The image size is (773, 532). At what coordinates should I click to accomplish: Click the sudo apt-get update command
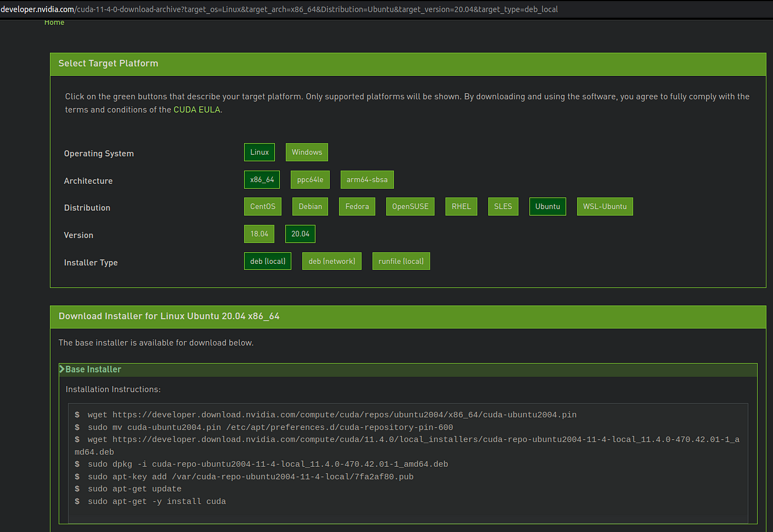128,489
